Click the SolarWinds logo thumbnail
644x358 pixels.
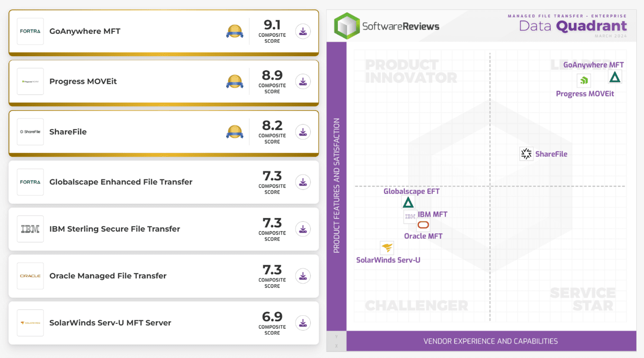pos(30,323)
